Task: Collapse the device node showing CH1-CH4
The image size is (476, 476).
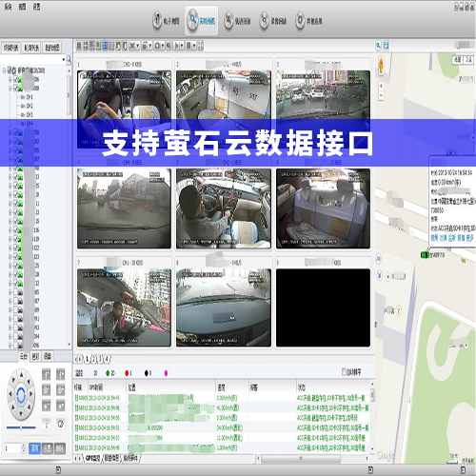Action: tap(10, 89)
